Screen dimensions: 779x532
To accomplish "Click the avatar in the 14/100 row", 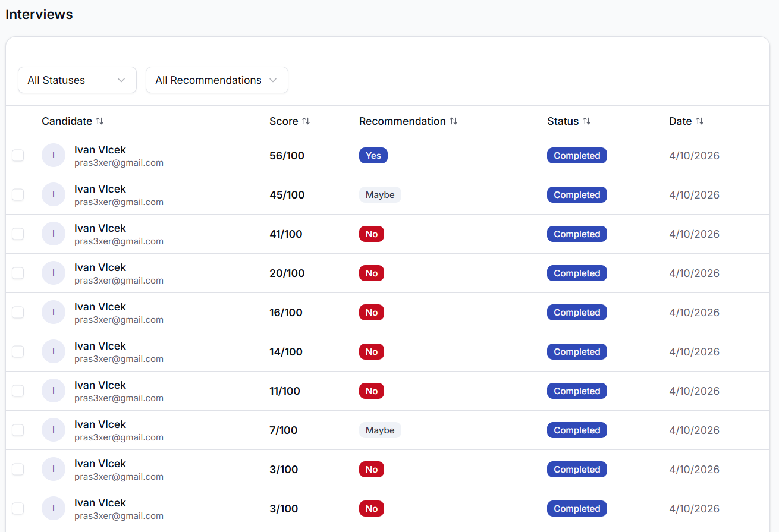I will pos(54,351).
